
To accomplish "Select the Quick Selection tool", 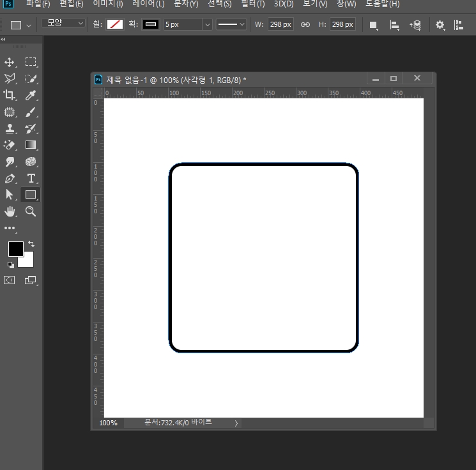I will click(31, 79).
